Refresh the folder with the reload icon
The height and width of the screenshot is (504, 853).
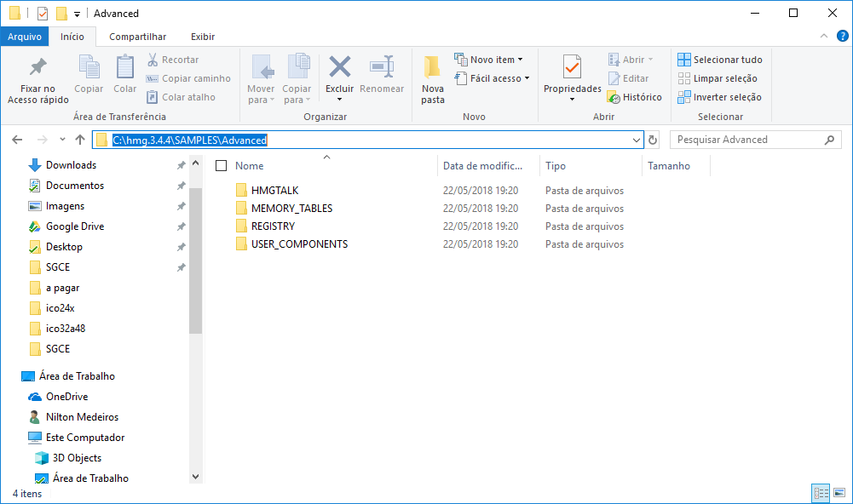pyautogui.click(x=654, y=140)
